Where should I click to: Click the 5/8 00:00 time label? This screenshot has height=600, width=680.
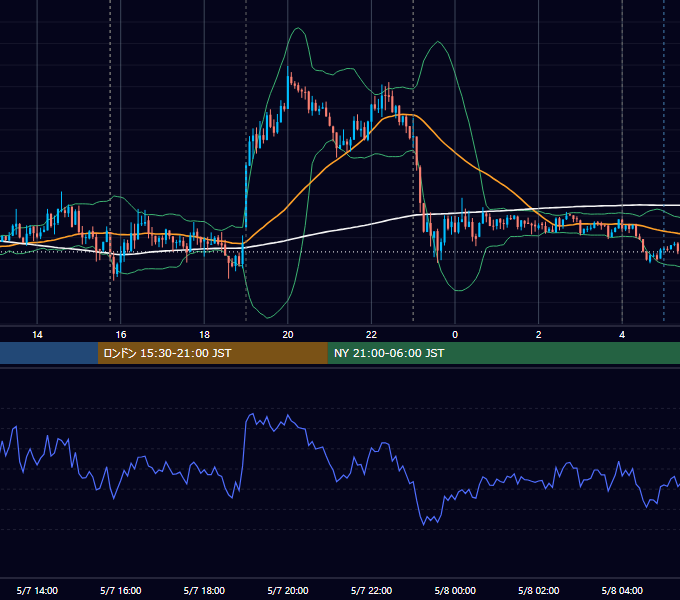click(455, 590)
